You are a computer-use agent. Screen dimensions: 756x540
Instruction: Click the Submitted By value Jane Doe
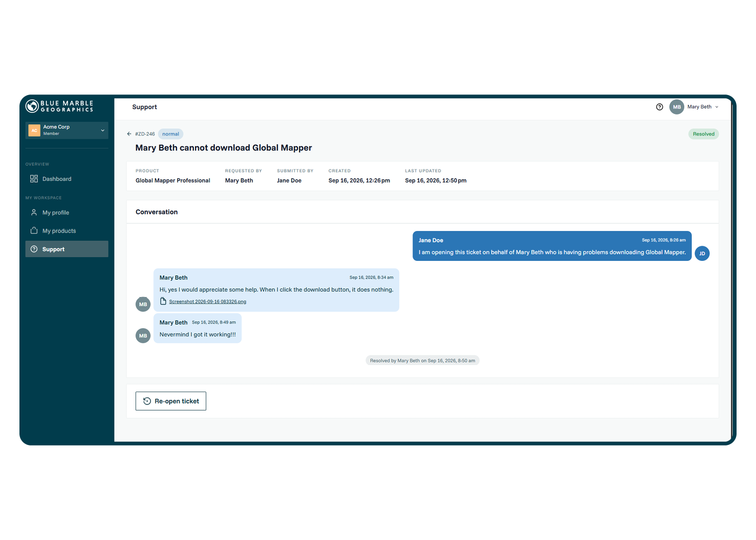tap(289, 181)
